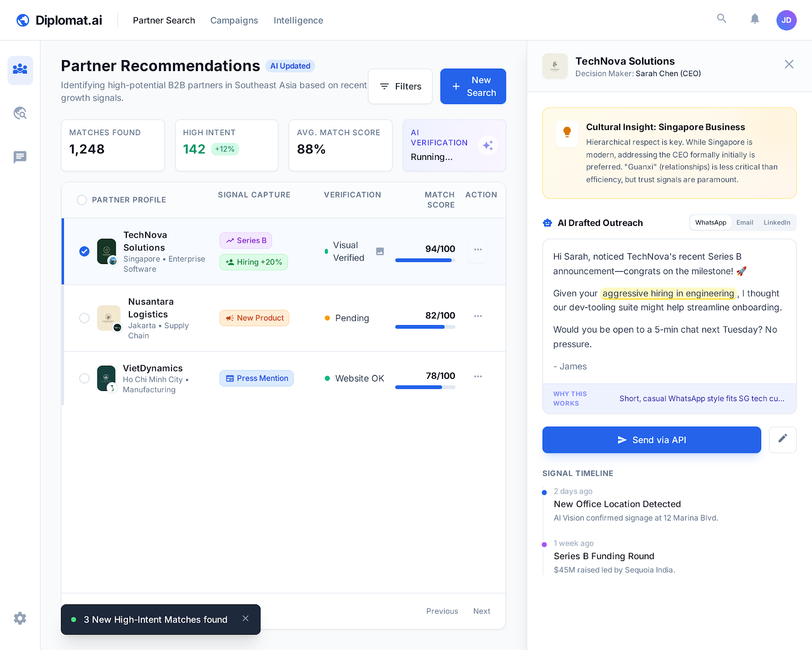Screen dimensions: 812x650
Task: Click the Send via API button
Action: pyautogui.click(x=651, y=440)
